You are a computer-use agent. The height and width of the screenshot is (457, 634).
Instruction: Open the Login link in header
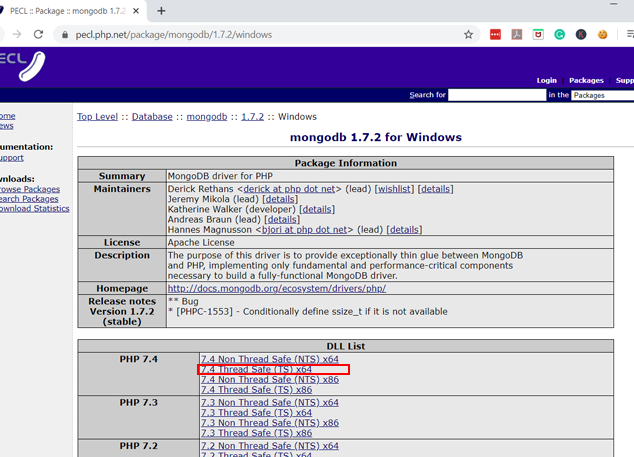[547, 80]
